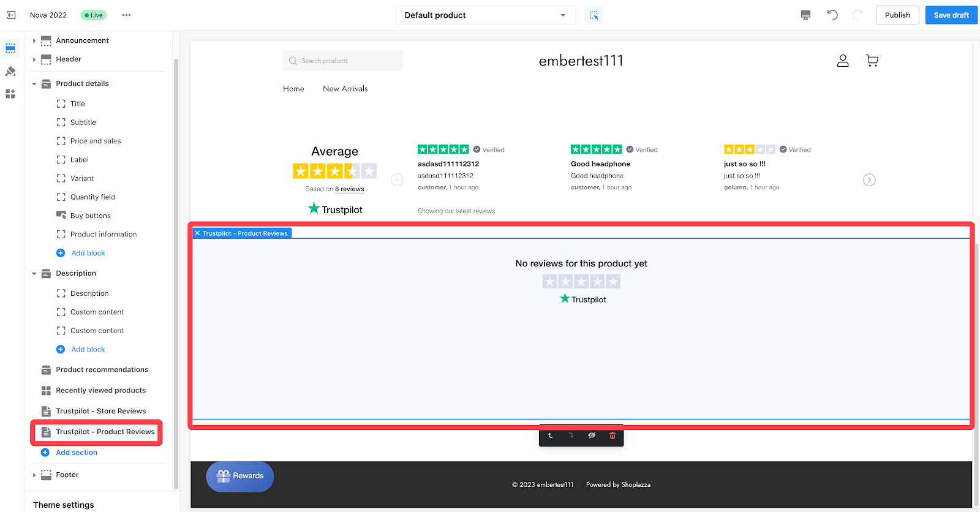Click the Powered by Shoplazza link
Image resolution: width=980 pixels, height=512 pixels.
(x=618, y=485)
